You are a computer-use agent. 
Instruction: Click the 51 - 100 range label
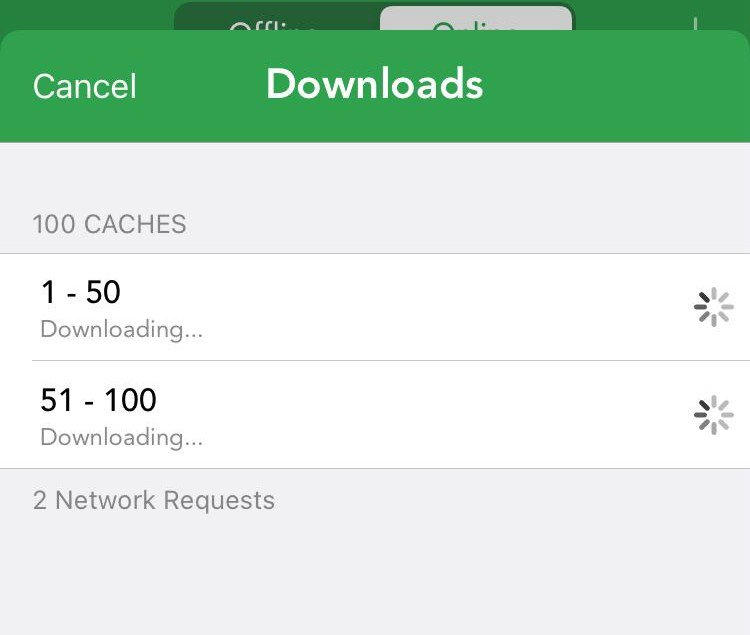(x=99, y=400)
